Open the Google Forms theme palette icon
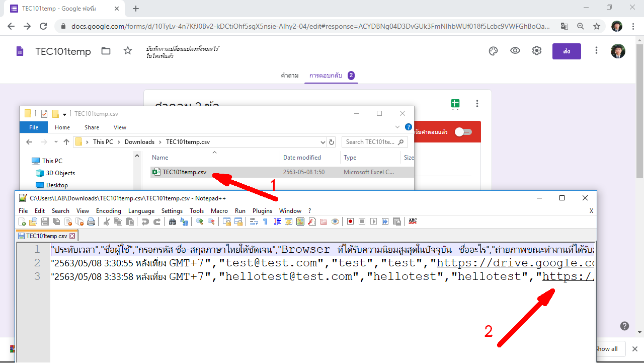644x363 pixels. pyautogui.click(x=493, y=51)
